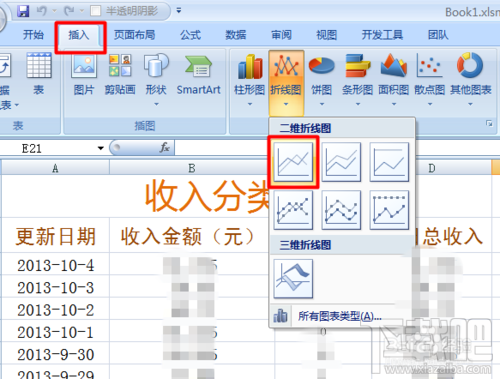Choose the basic 2D line chart thumbnail
The width and height of the screenshot is (500, 379).
[293, 162]
